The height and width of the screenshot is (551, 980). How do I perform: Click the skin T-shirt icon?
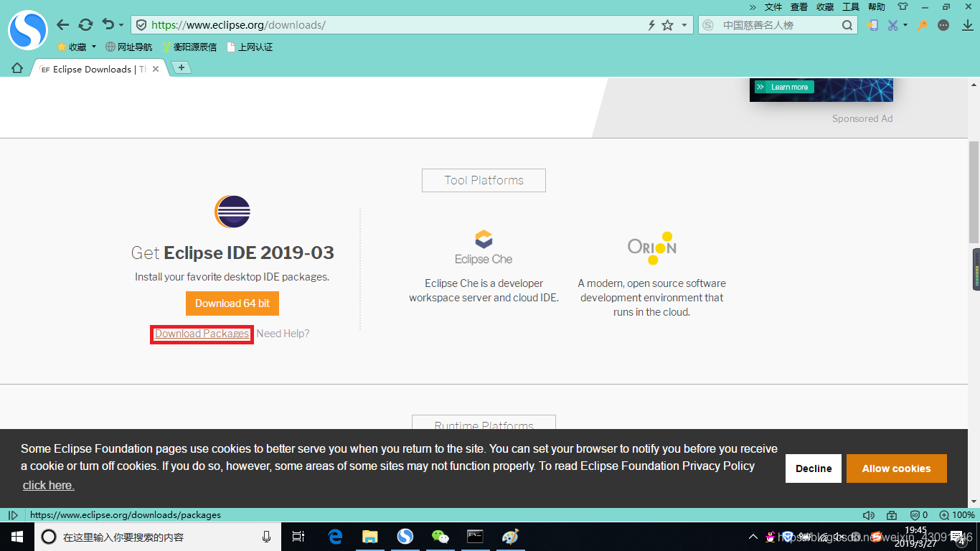pos(903,6)
